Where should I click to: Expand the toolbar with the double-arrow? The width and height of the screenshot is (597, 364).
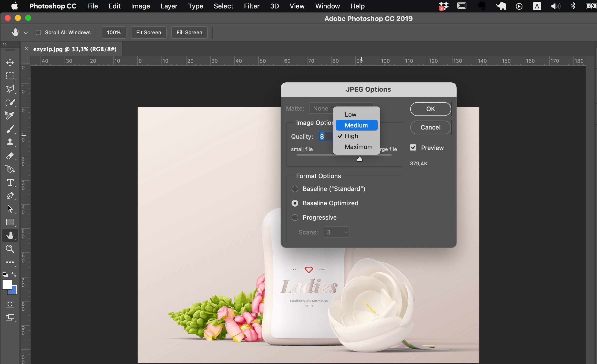[x=5, y=44]
